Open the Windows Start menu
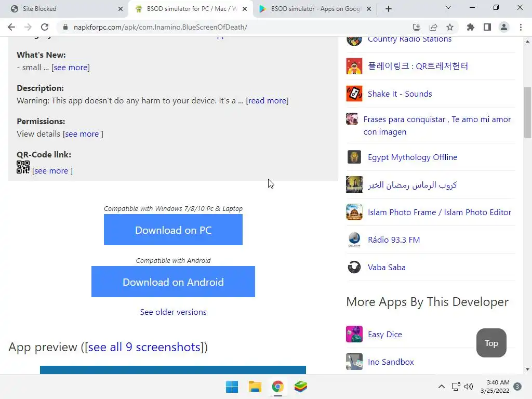The height and width of the screenshot is (399, 532). coord(232,387)
